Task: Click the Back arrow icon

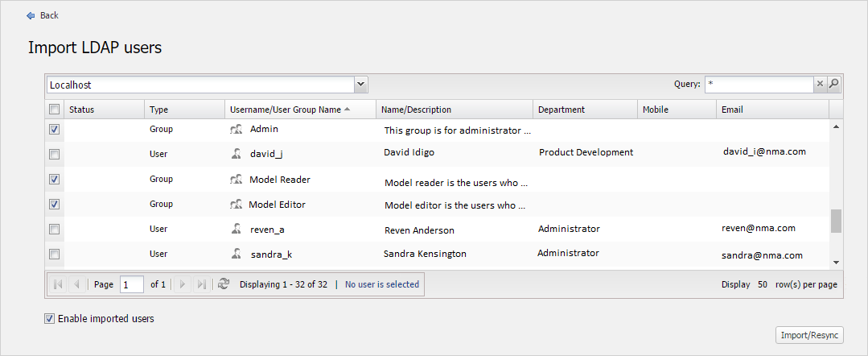Action: [x=31, y=15]
